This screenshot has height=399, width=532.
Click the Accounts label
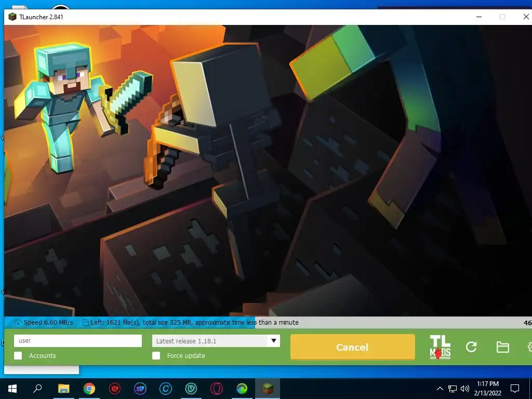[x=43, y=355]
